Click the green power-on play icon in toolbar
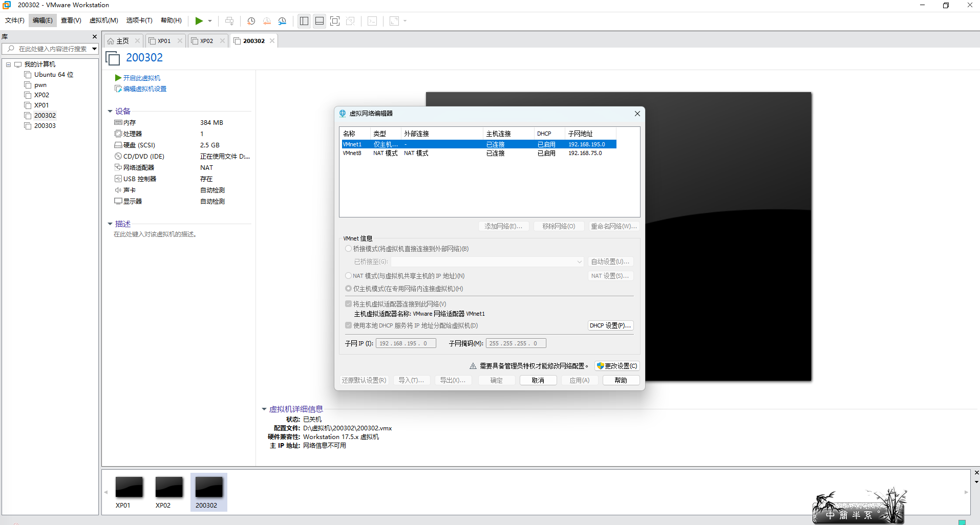This screenshot has width=980, height=525. (x=199, y=21)
